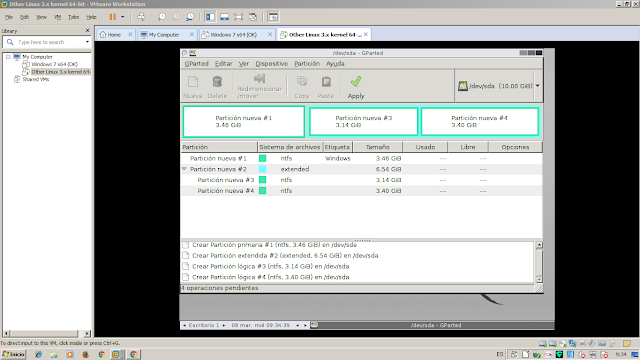Click the printer device icon in VMware status bar
Screen dimensions: 640x360
pos(582,344)
